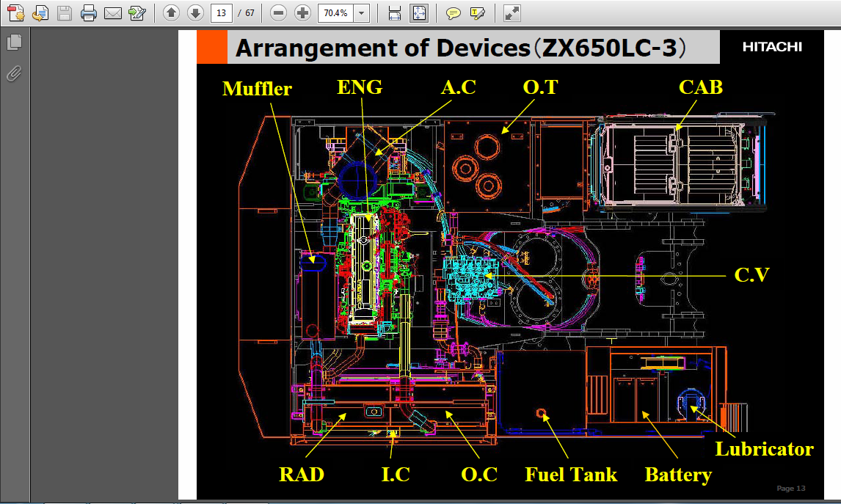Zoom in with the plus button
The image size is (841, 504).
point(302,13)
